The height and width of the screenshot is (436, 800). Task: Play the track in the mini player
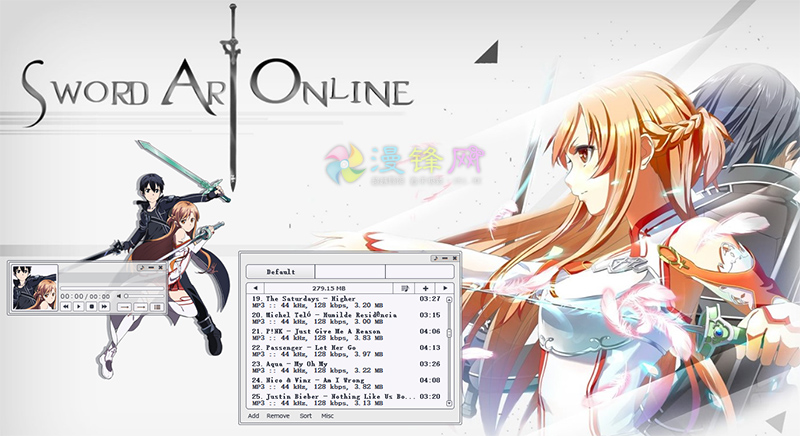[x=79, y=306]
